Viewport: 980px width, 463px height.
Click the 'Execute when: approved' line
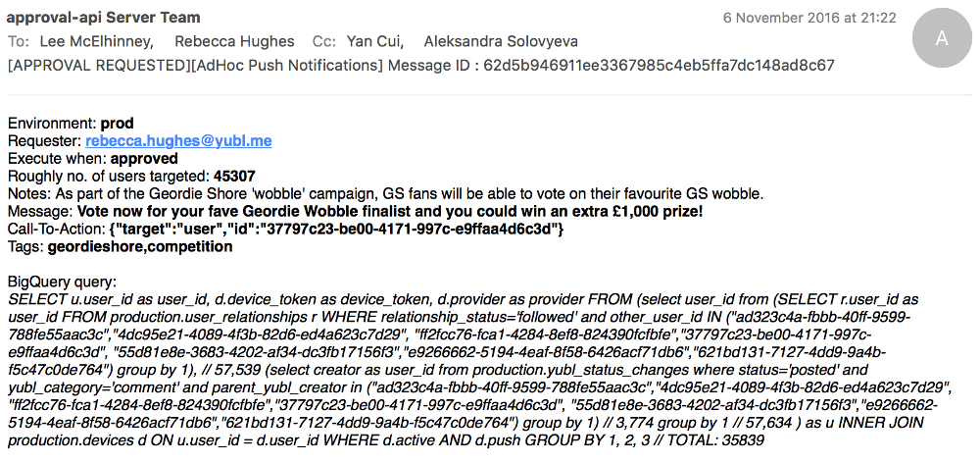(x=93, y=158)
